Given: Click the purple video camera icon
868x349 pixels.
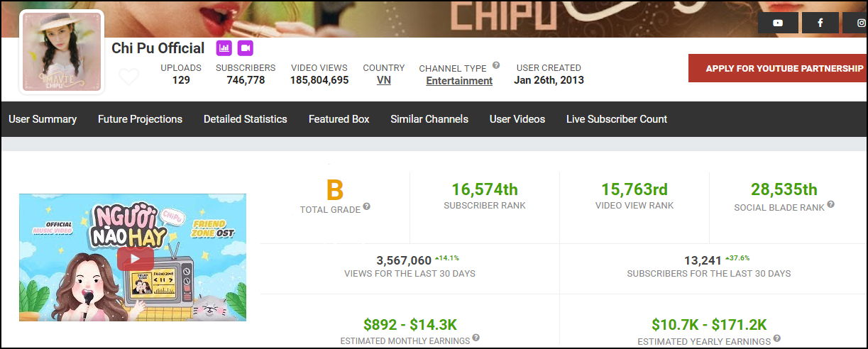Looking at the screenshot, I should 246,48.
